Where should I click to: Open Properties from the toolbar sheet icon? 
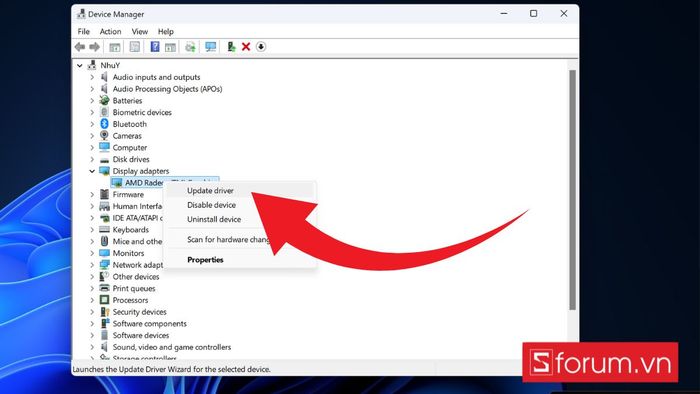coord(134,46)
